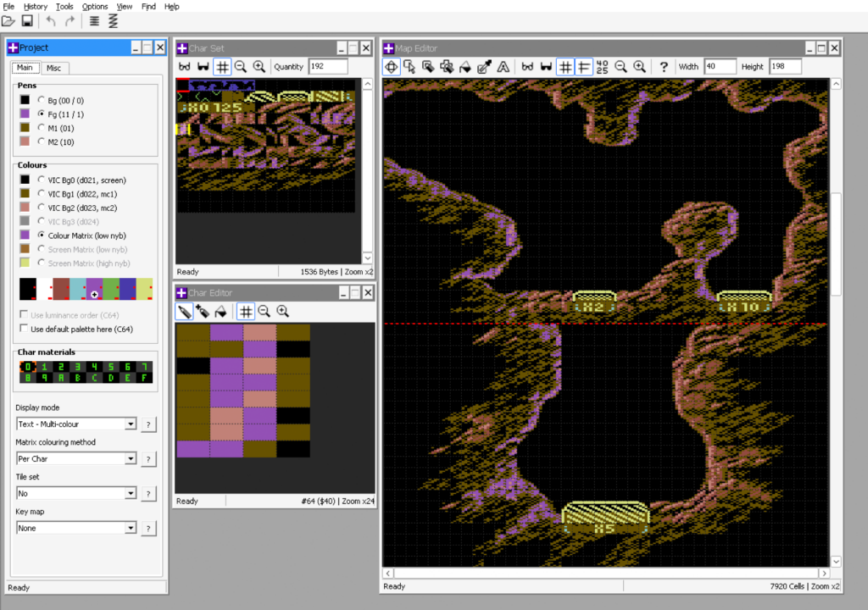Click the Save project icon in main toolbar

[27, 21]
